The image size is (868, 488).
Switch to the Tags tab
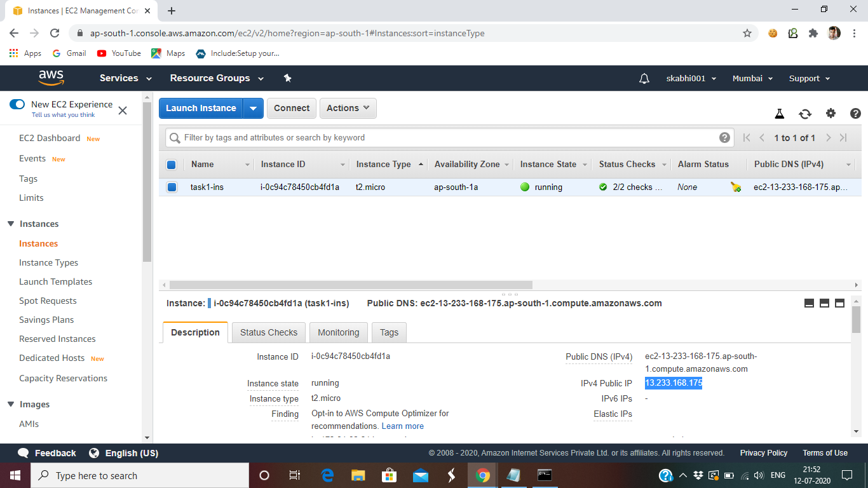click(x=389, y=332)
